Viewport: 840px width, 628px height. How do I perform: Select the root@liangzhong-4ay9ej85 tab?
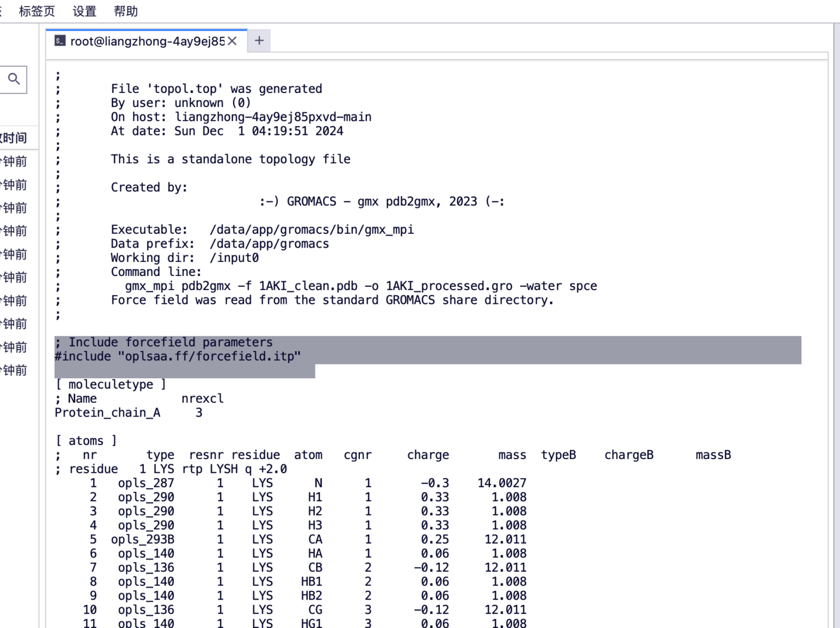147,42
